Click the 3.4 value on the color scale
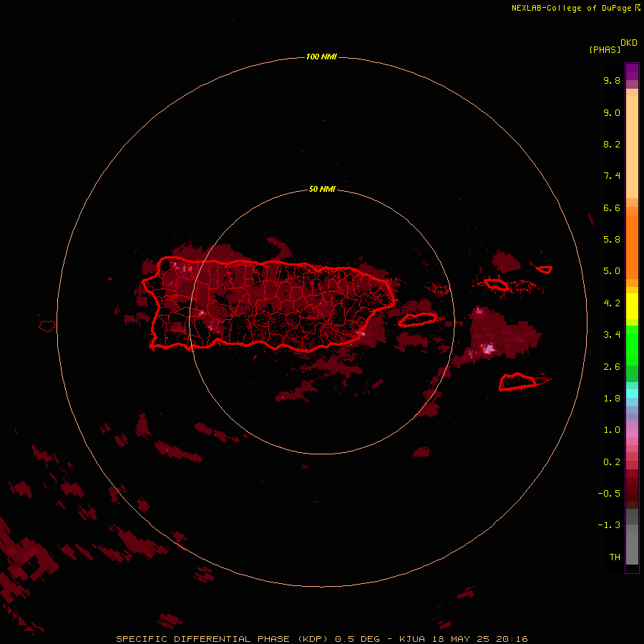The width and height of the screenshot is (644, 644). 612,335
